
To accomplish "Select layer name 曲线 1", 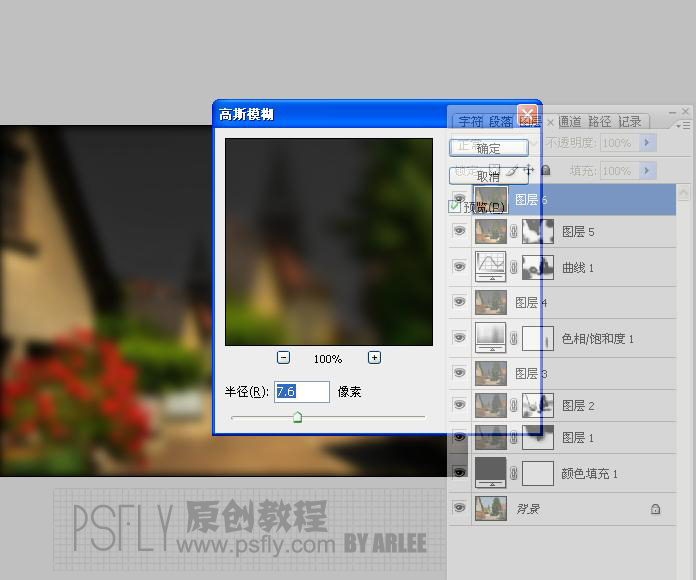I will [x=577, y=268].
